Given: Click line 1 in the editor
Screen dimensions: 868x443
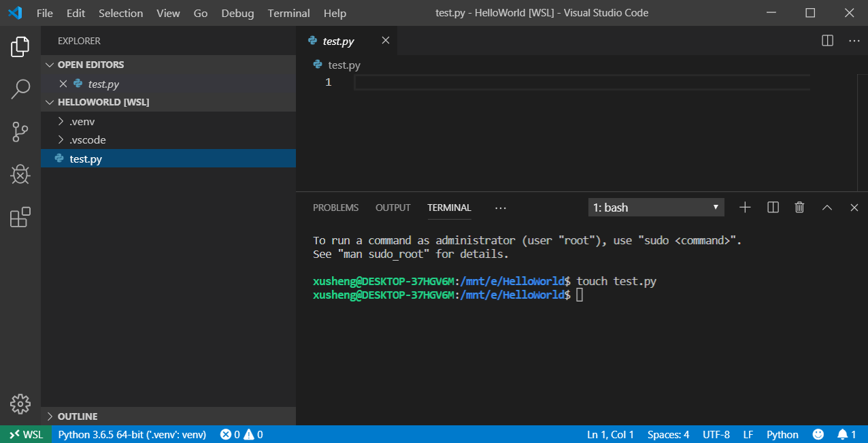Looking at the screenshot, I should point(544,82).
